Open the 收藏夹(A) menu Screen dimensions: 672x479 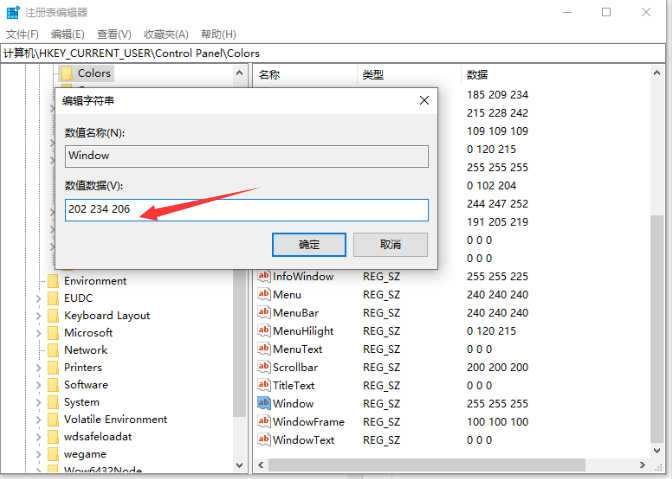click(166, 34)
